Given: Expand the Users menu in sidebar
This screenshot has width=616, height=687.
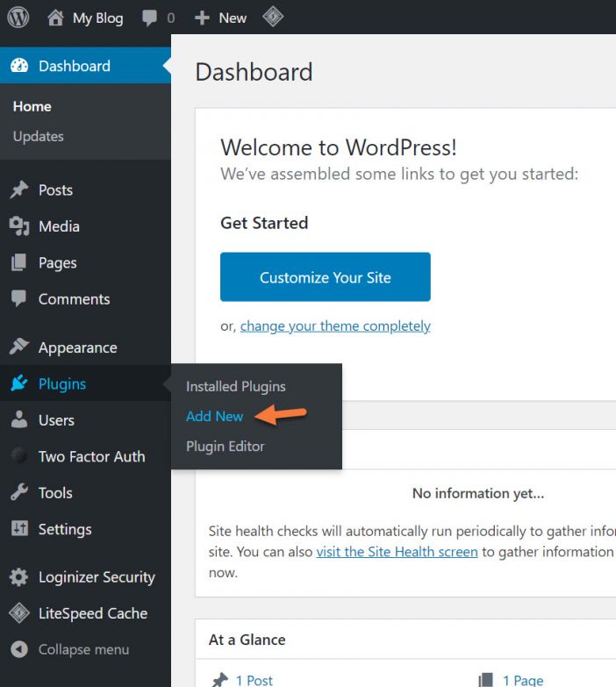Looking at the screenshot, I should tap(56, 420).
